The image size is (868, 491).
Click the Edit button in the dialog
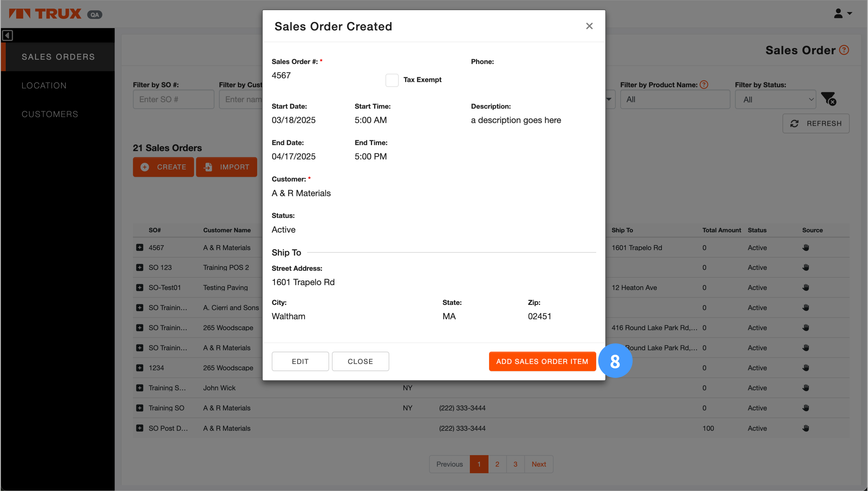click(x=300, y=361)
